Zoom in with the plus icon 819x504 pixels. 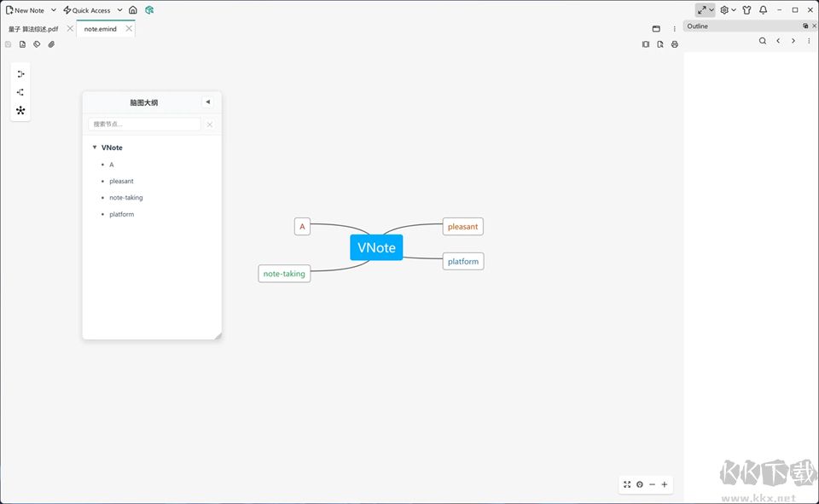click(x=665, y=484)
